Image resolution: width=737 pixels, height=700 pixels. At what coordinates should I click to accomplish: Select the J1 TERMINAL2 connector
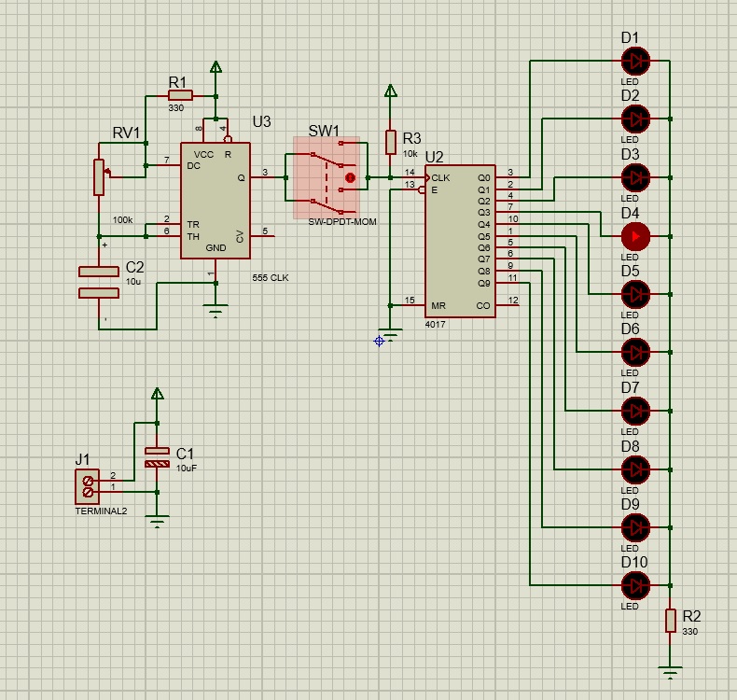point(88,486)
